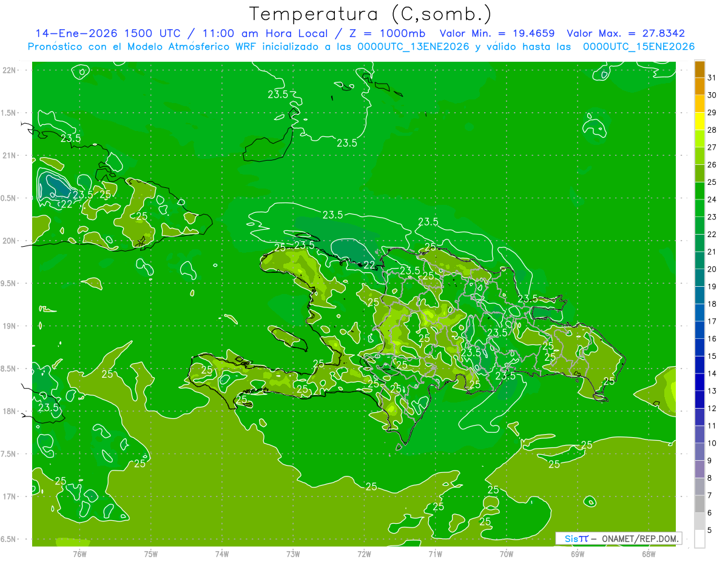Viewport: 728px width, 562px height.
Task: Click the 68W longitude axis label
Action: pyautogui.click(x=649, y=554)
